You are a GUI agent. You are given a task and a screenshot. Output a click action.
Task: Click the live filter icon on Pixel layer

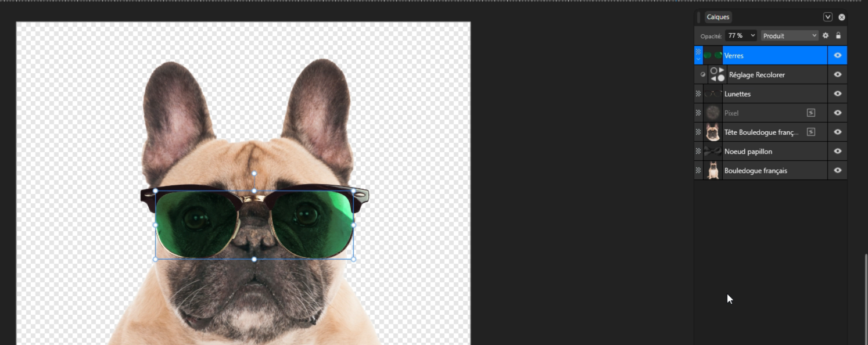tap(810, 113)
